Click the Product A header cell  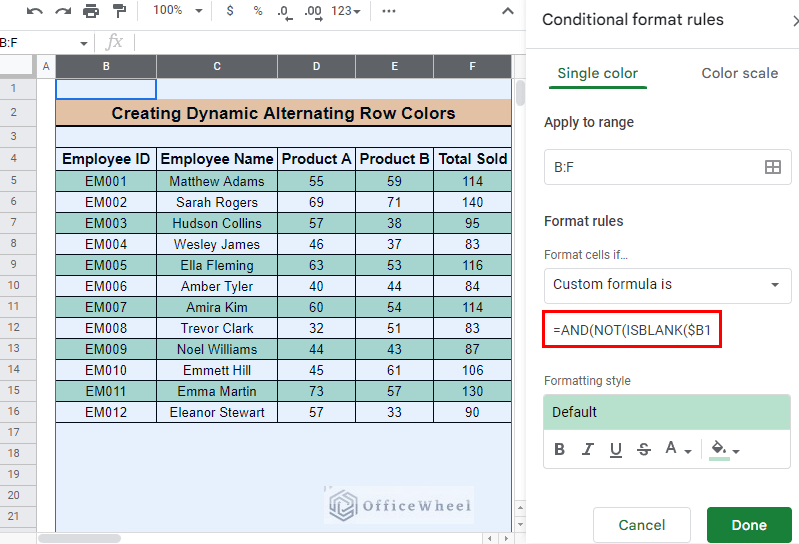(316, 159)
